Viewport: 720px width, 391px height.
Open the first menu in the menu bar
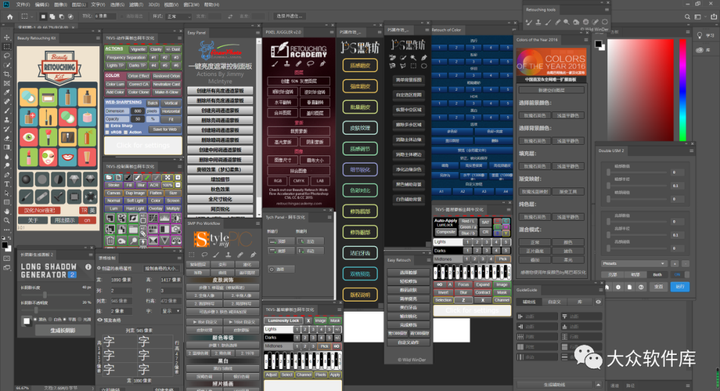click(22, 5)
